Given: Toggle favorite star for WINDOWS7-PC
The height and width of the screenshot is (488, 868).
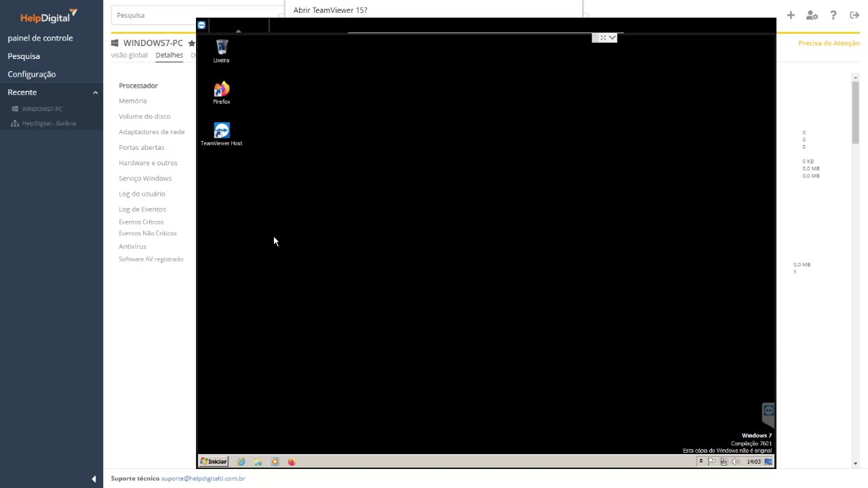Looking at the screenshot, I should click(191, 43).
